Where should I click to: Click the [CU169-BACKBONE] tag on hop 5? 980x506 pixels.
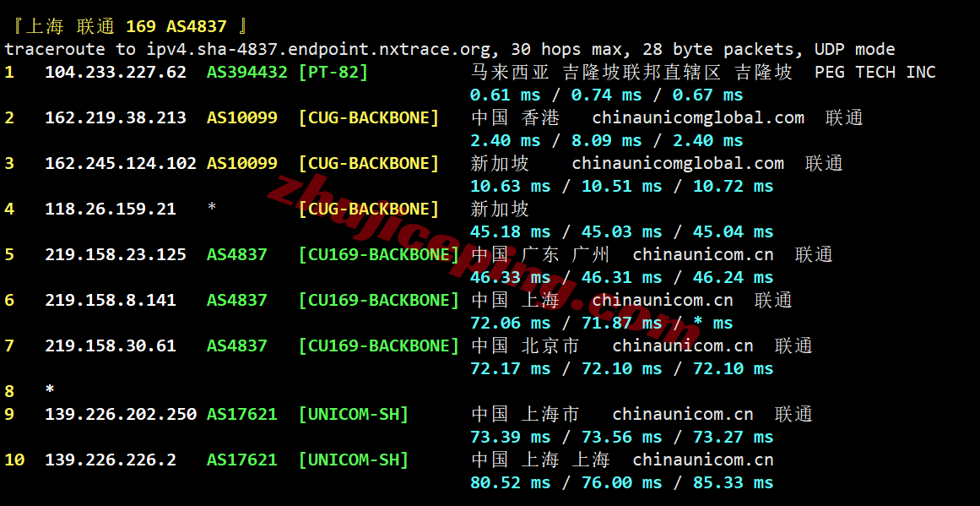click(379, 255)
